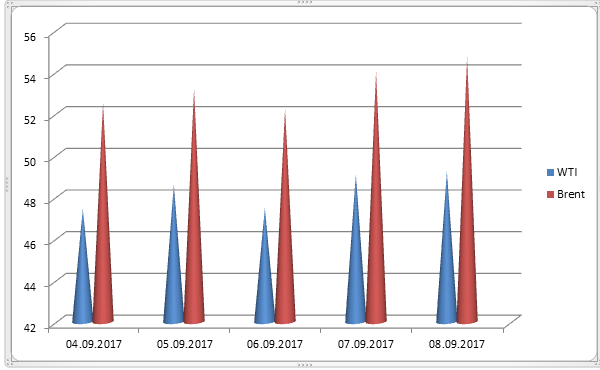This screenshot has height=370, width=600.
Task: Click the blue WTI legend color marker
Action: click(x=551, y=173)
